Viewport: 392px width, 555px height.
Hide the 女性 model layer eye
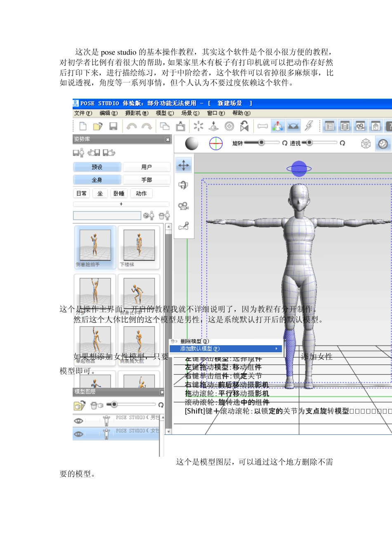point(78,434)
